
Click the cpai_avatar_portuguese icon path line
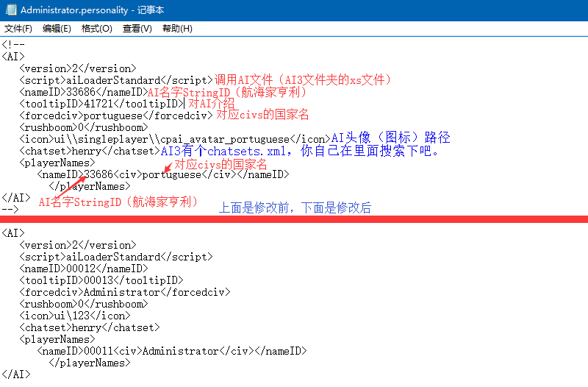coord(175,139)
